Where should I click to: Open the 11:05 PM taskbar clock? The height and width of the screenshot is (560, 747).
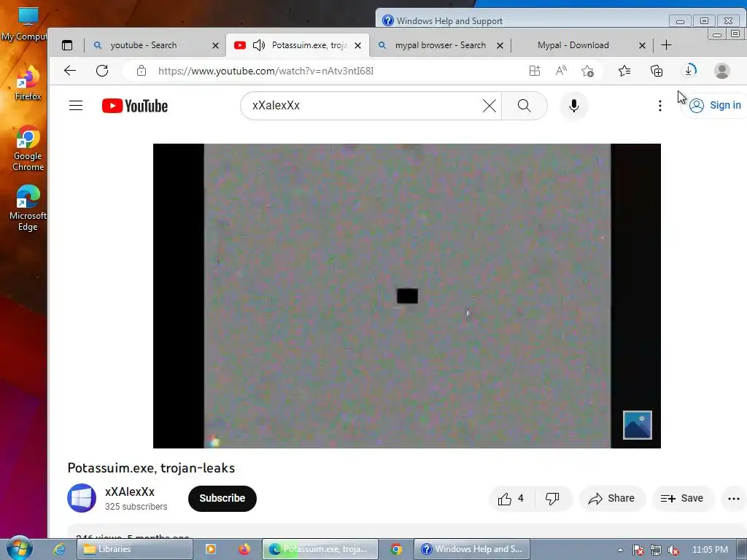710,550
